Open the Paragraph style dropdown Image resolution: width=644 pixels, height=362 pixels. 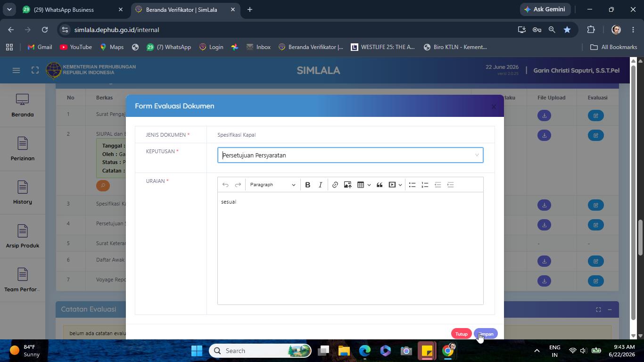[272, 185]
